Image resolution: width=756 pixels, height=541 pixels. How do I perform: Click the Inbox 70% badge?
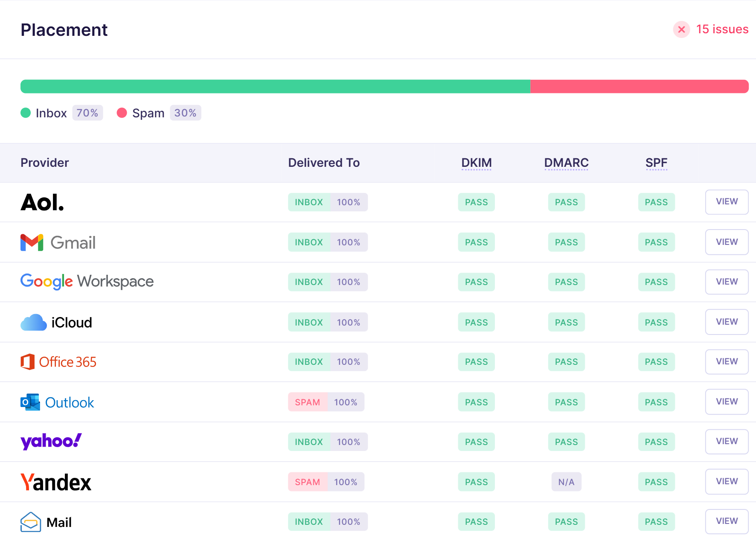coord(87,113)
